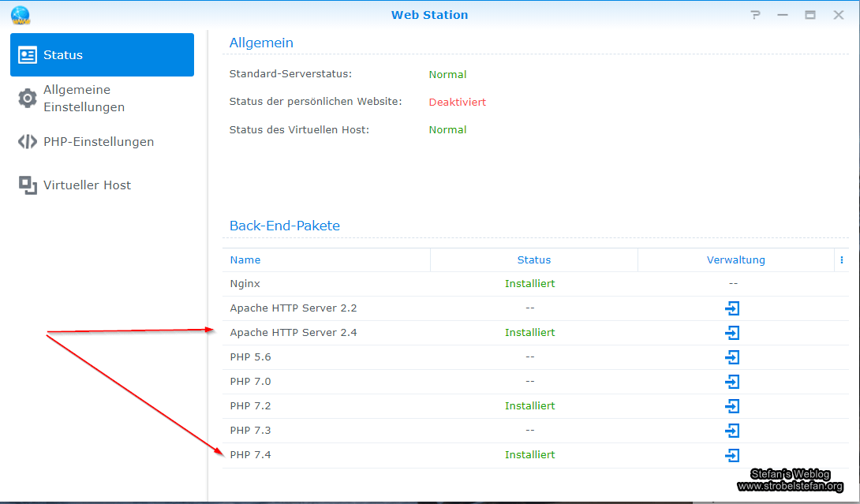Open Verwaltung for PHP 5.6
Viewport: 860px width, 504px height.
click(732, 357)
